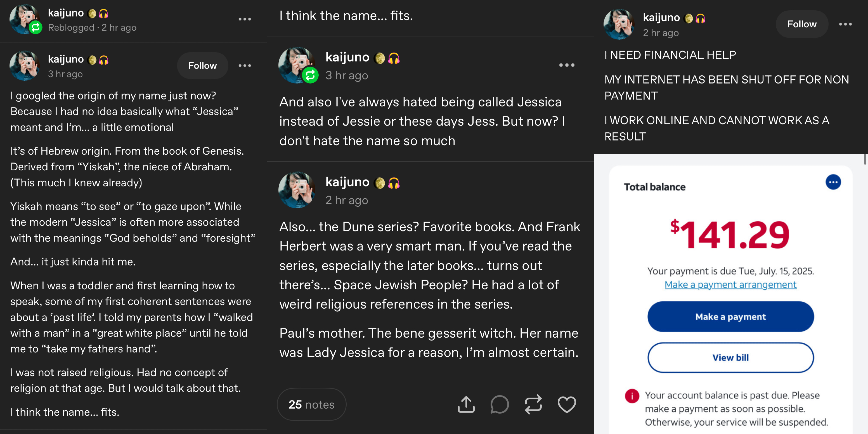Open the 25 notes button

[311, 404]
